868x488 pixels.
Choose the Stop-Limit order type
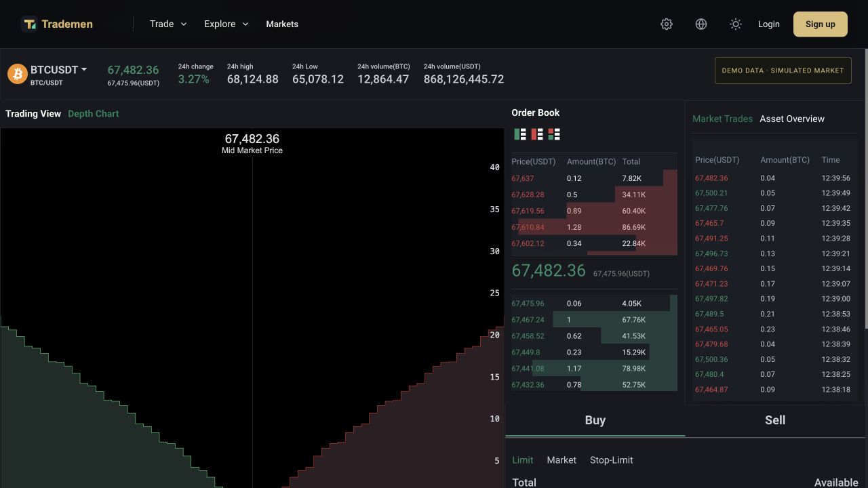[x=612, y=460]
